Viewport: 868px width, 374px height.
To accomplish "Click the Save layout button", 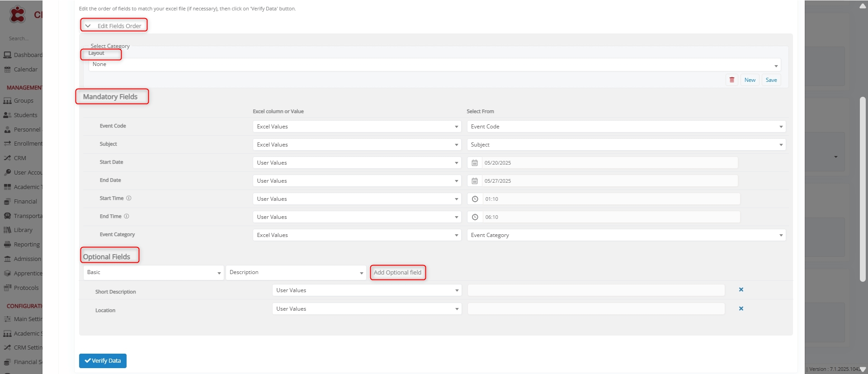I will click(x=771, y=80).
